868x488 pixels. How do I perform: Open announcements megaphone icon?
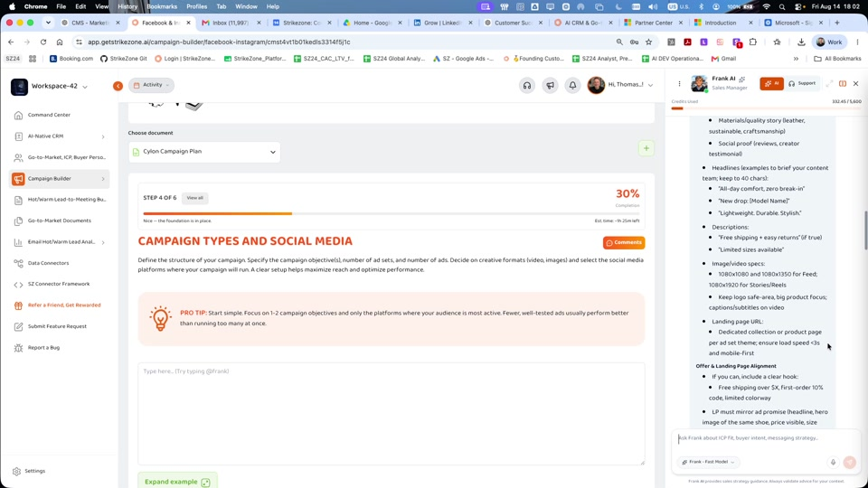click(550, 85)
